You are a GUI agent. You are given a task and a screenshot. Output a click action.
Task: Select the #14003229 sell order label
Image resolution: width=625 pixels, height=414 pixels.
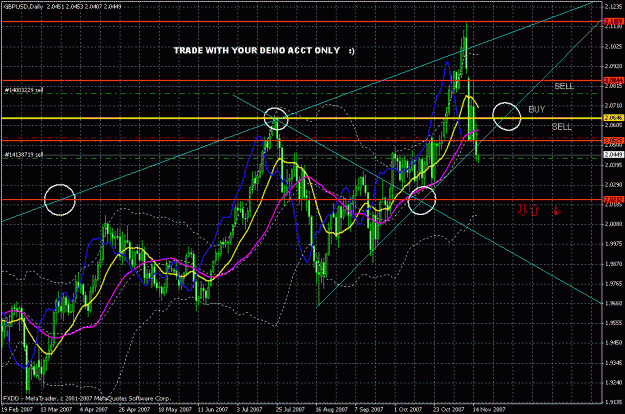point(24,90)
